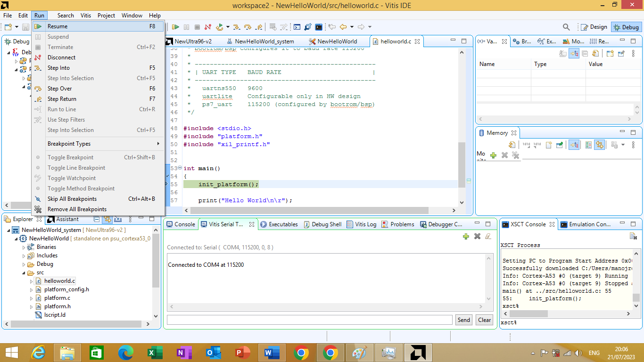This screenshot has width=644, height=362.
Task: Click the Collapse All icon in Explorer toolbar
Action: click(97, 219)
